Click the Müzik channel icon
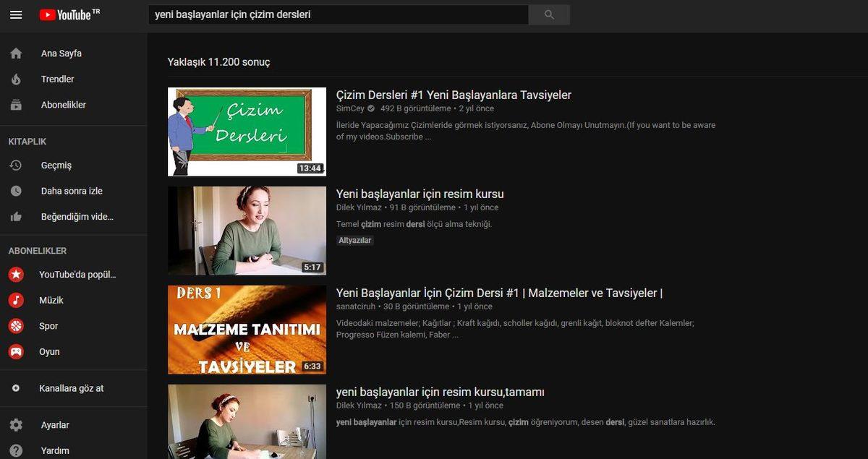The height and width of the screenshot is (459, 868). (x=15, y=300)
